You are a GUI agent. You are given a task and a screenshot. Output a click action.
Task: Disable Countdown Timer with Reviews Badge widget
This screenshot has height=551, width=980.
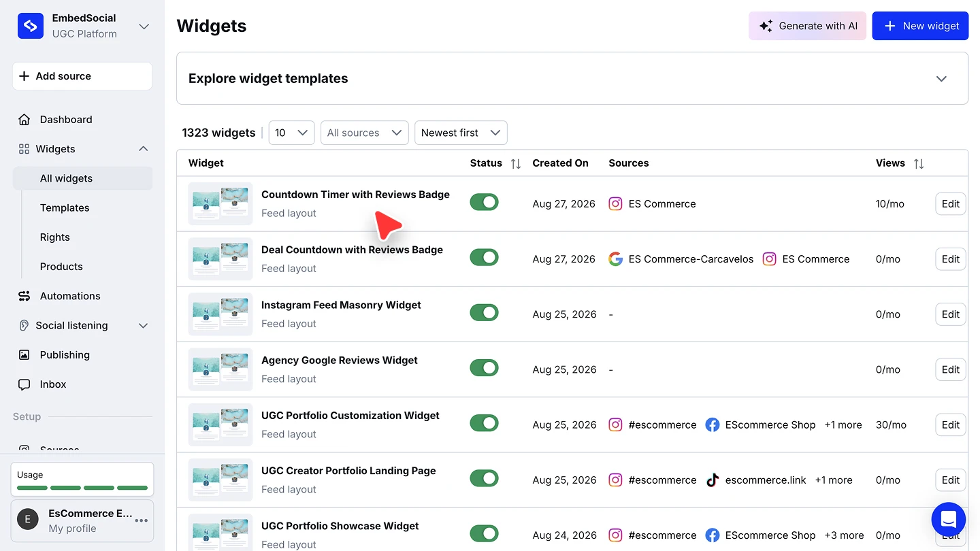click(485, 202)
